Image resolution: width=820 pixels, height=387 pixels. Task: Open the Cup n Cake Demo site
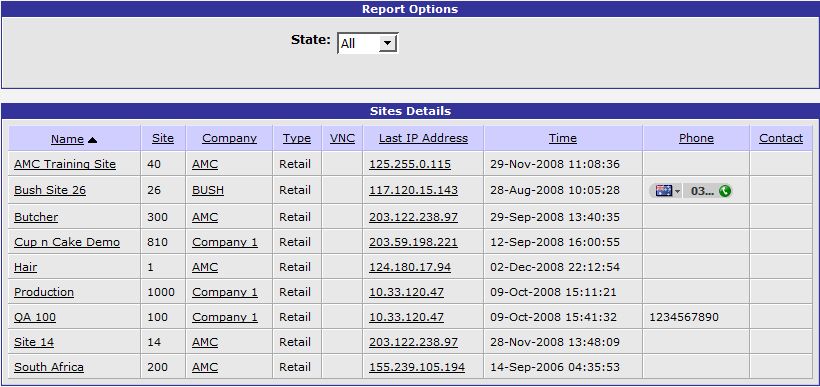coord(67,243)
